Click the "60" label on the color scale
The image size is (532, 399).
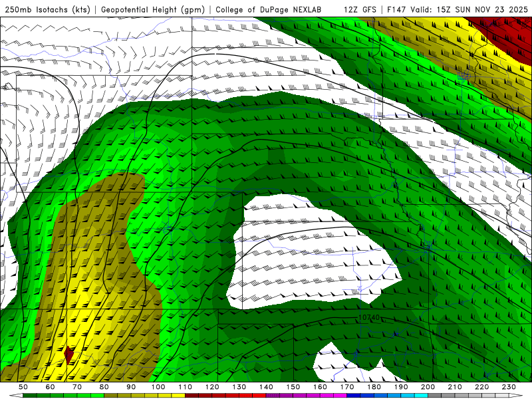click(51, 387)
